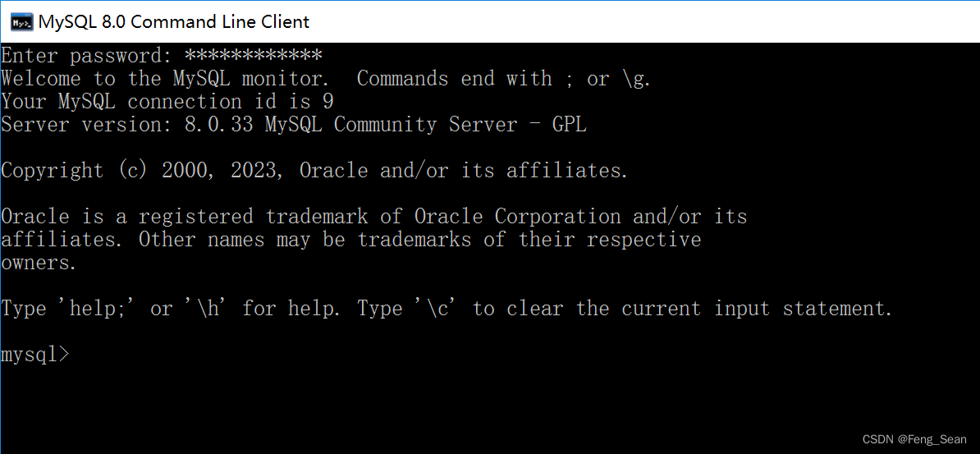Click the connection id number 9
Viewport: 980px width, 454px height.
pyautogui.click(x=327, y=101)
